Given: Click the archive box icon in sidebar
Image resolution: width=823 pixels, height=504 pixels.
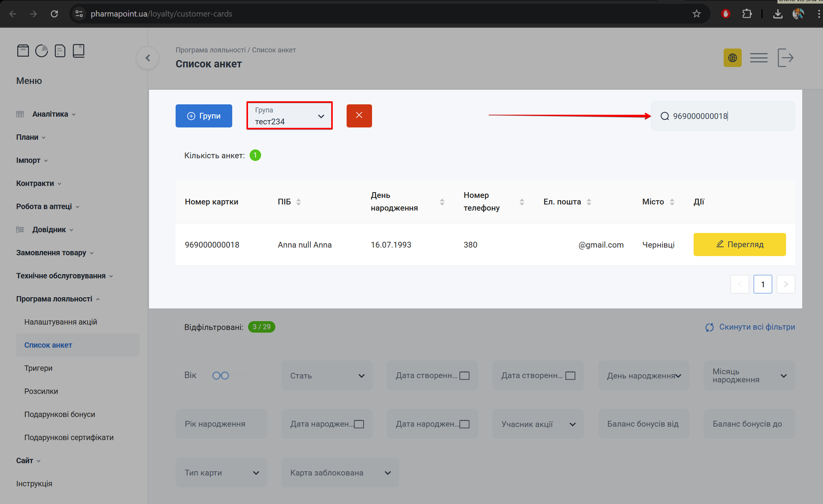Looking at the screenshot, I should coord(23,51).
